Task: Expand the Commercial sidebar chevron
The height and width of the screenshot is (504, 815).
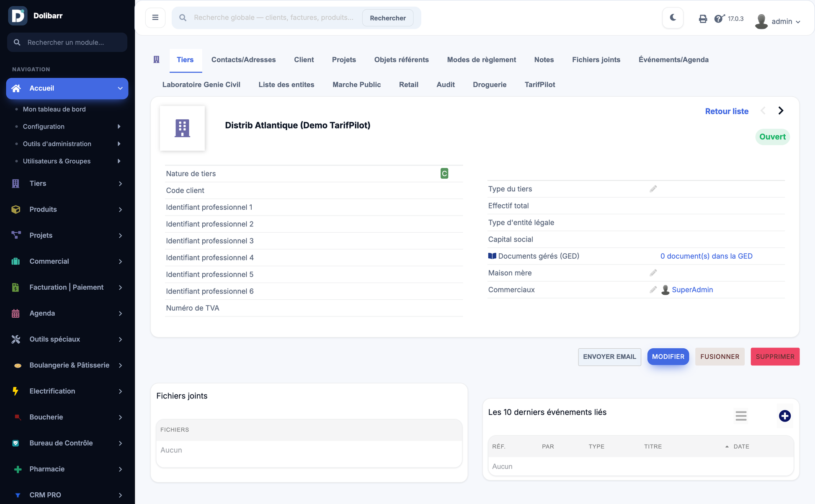Action: (x=120, y=261)
